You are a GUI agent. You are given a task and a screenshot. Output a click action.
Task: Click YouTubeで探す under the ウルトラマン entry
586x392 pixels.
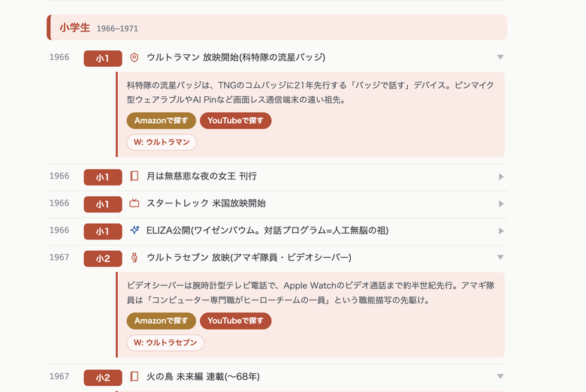point(235,121)
